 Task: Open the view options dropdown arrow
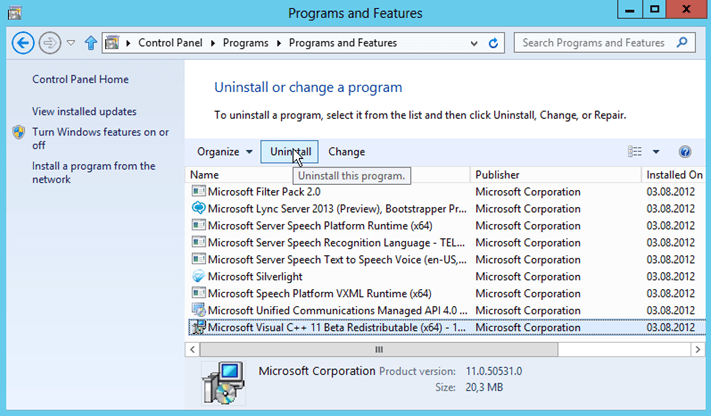(x=656, y=152)
